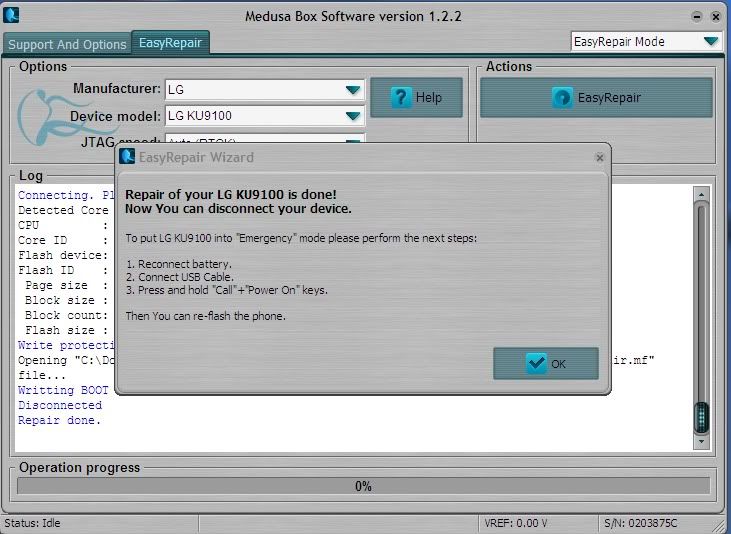The image size is (731, 534).
Task: Start the EasyRepair action button
Action: [596, 97]
